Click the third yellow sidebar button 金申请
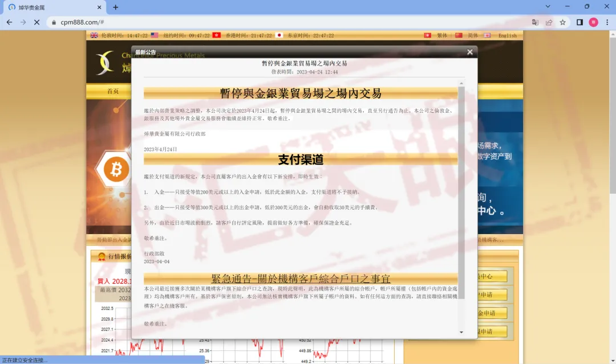The width and height of the screenshot is (616, 364). click(492, 313)
